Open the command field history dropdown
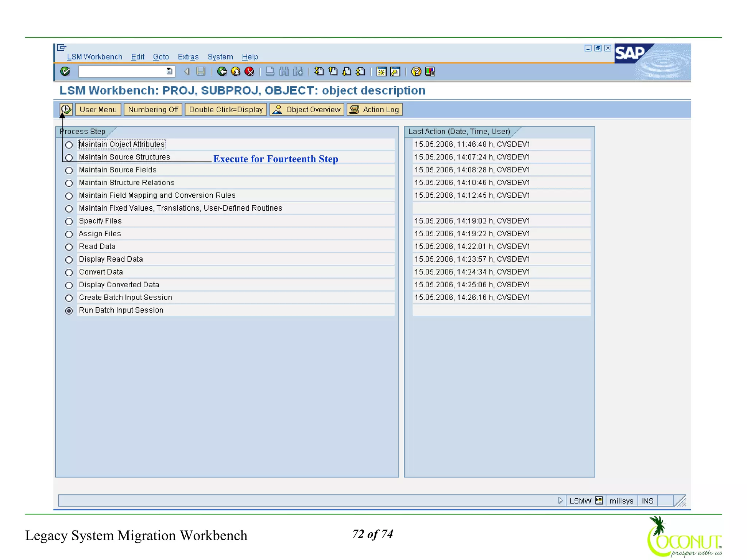 pyautogui.click(x=169, y=71)
